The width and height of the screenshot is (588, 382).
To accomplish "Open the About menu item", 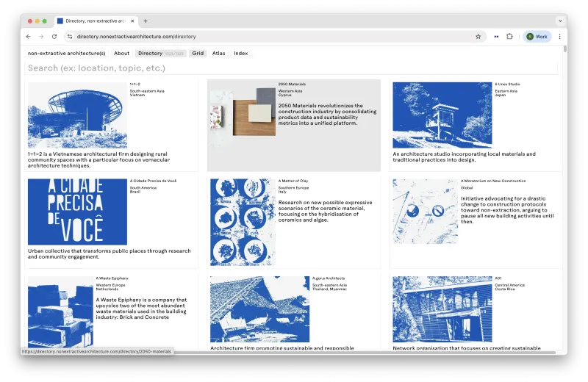I will pyautogui.click(x=121, y=53).
